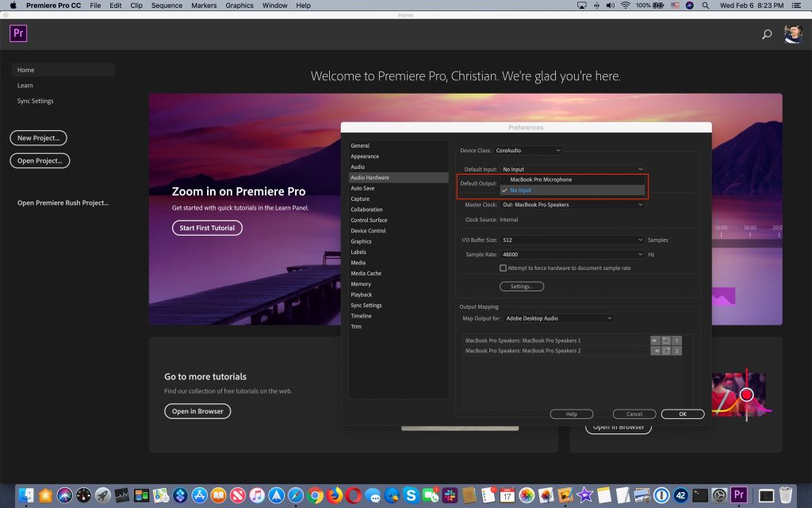
Task: Open 1Password from the dock
Action: [x=661, y=495]
